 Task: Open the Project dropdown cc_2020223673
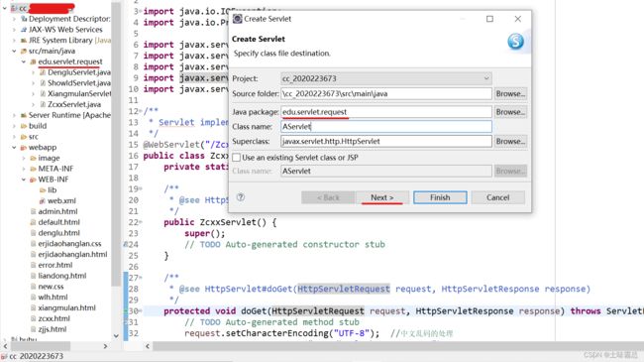(x=386, y=78)
